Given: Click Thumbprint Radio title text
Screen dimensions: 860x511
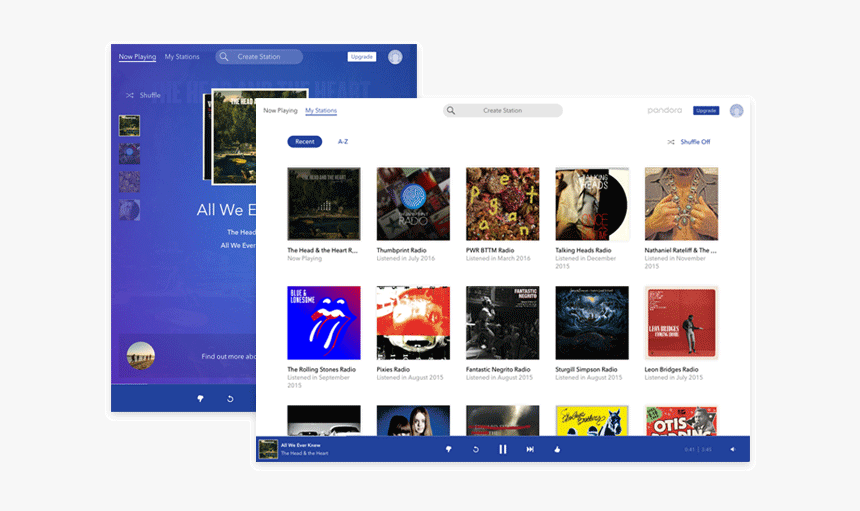Looking at the screenshot, I should click(401, 250).
